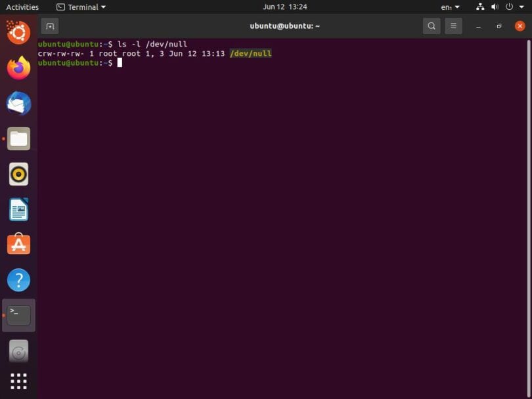The image size is (532, 399).
Task: Open terminal scrollback search
Action: tap(432, 26)
